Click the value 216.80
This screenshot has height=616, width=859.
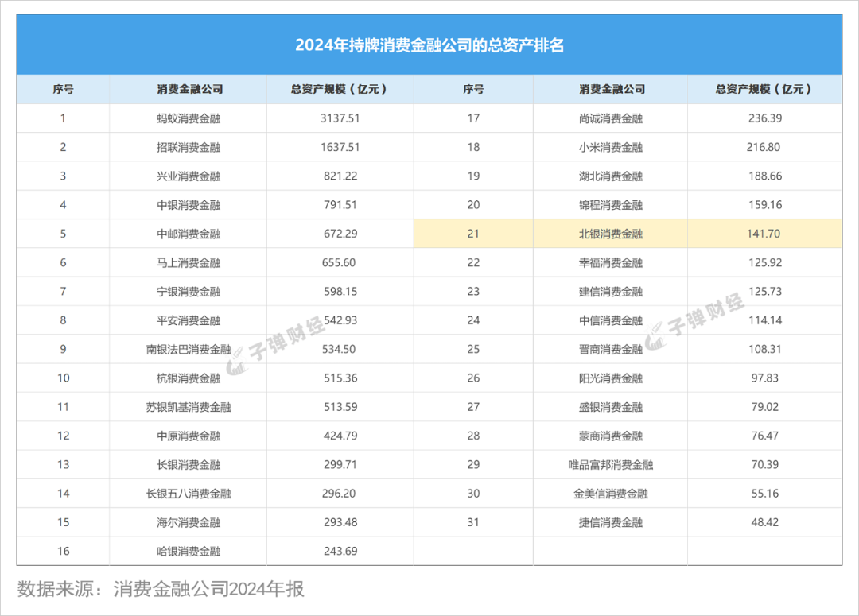tap(763, 147)
